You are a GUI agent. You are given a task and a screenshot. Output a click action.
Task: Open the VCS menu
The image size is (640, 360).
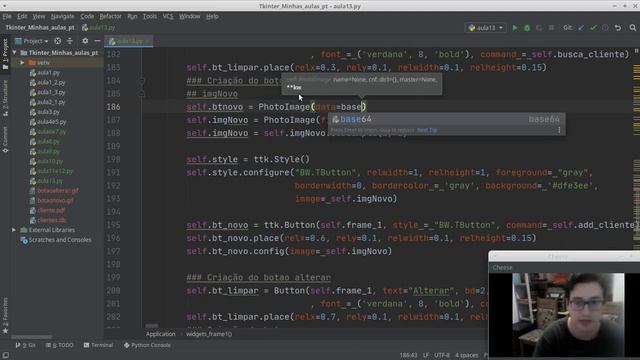(x=168, y=16)
